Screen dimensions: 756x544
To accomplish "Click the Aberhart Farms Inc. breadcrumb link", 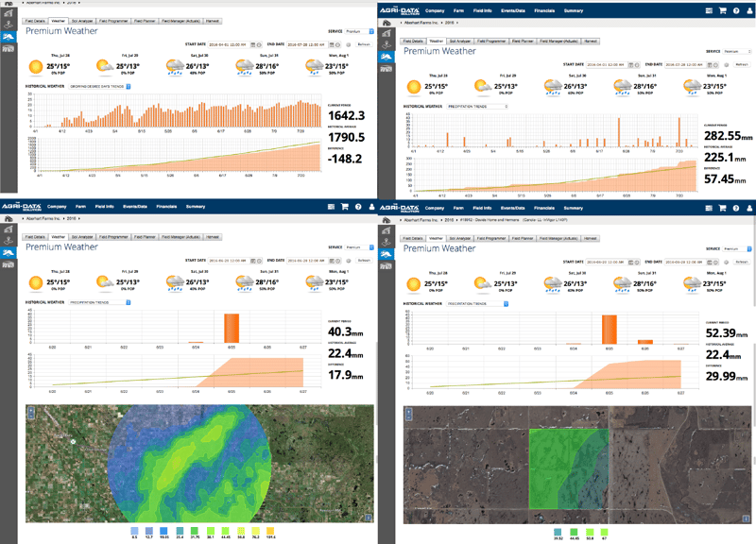I will [x=422, y=25].
